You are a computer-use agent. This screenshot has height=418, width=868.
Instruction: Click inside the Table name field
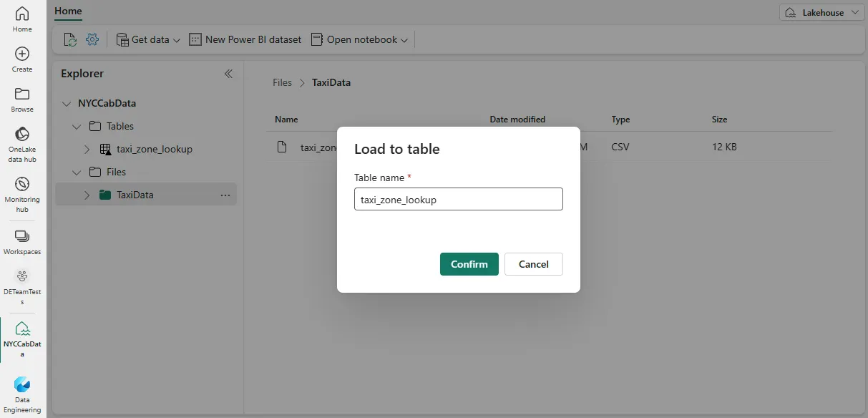point(458,199)
